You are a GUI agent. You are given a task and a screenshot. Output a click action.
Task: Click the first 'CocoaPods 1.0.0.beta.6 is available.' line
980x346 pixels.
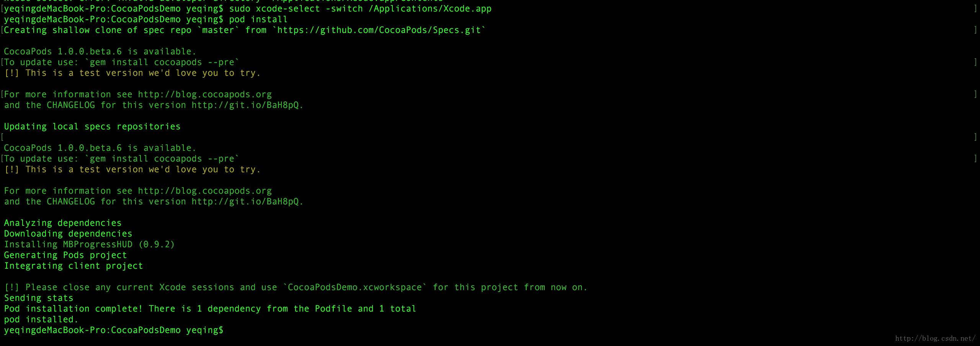pyautogui.click(x=100, y=52)
